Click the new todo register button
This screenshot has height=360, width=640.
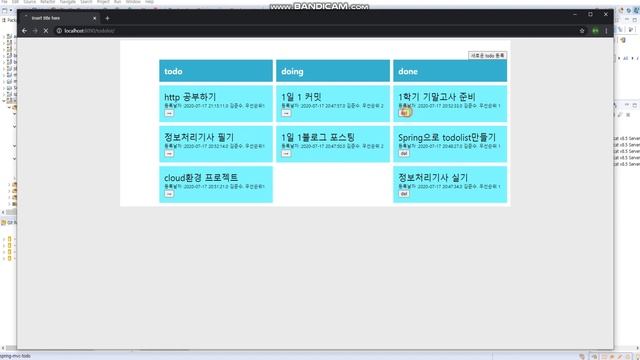(x=487, y=55)
